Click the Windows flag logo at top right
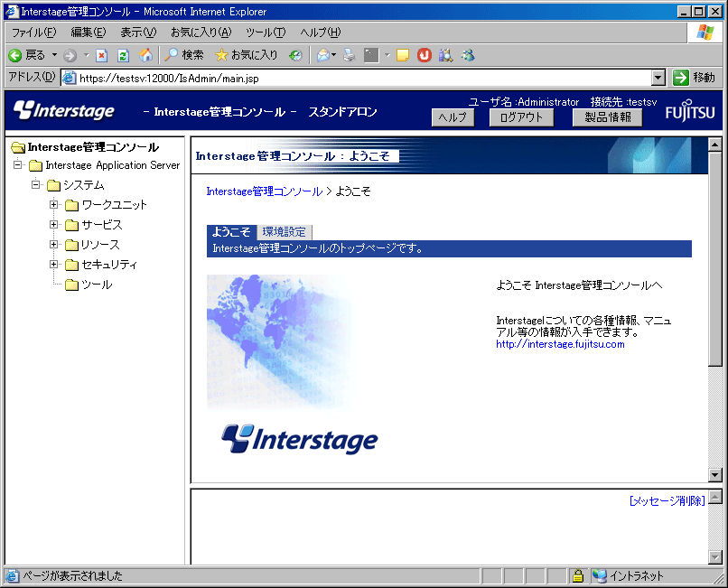 [705, 32]
